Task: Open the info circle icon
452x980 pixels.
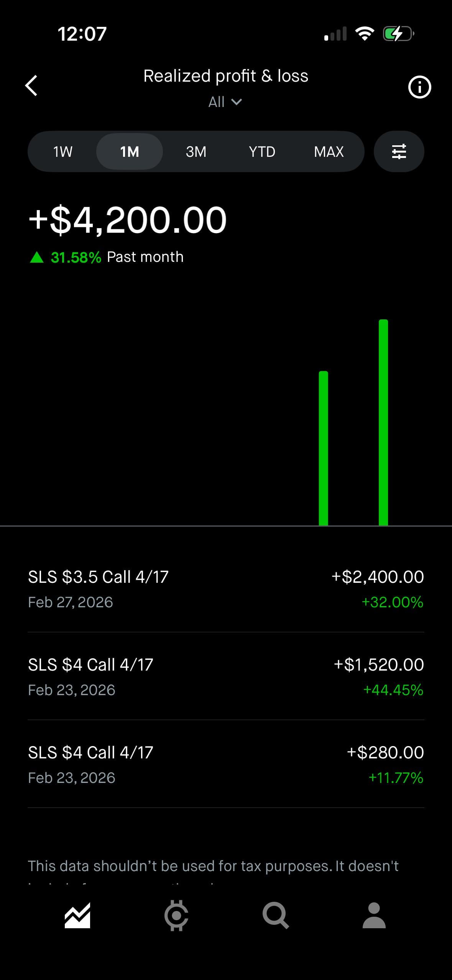Action: (x=419, y=87)
